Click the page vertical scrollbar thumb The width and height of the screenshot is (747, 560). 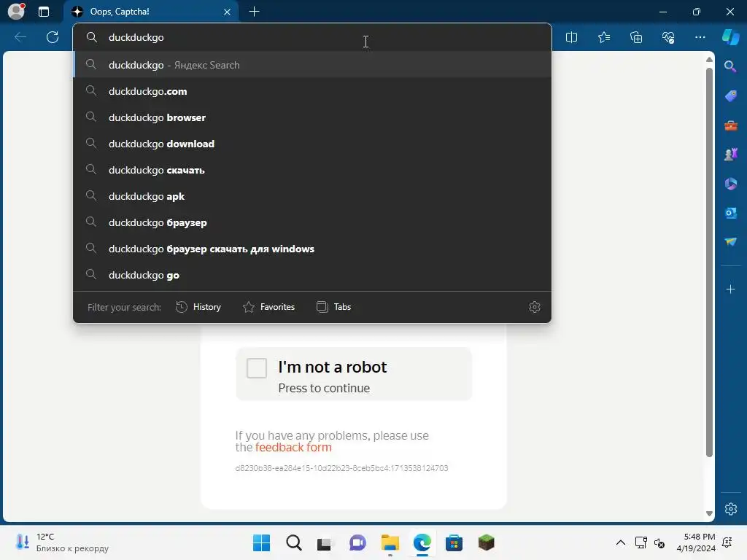click(709, 262)
